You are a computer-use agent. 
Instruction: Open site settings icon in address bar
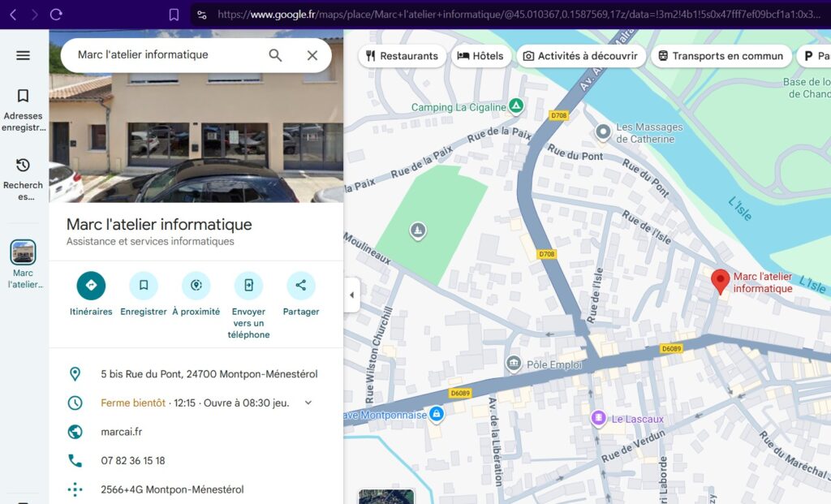coord(202,15)
